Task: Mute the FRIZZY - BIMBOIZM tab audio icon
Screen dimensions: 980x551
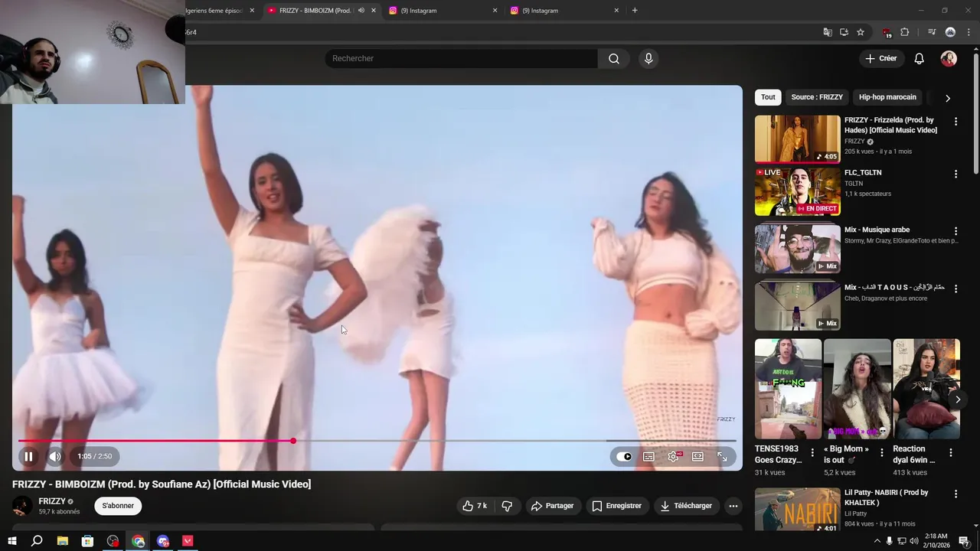Action: pyautogui.click(x=361, y=11)
